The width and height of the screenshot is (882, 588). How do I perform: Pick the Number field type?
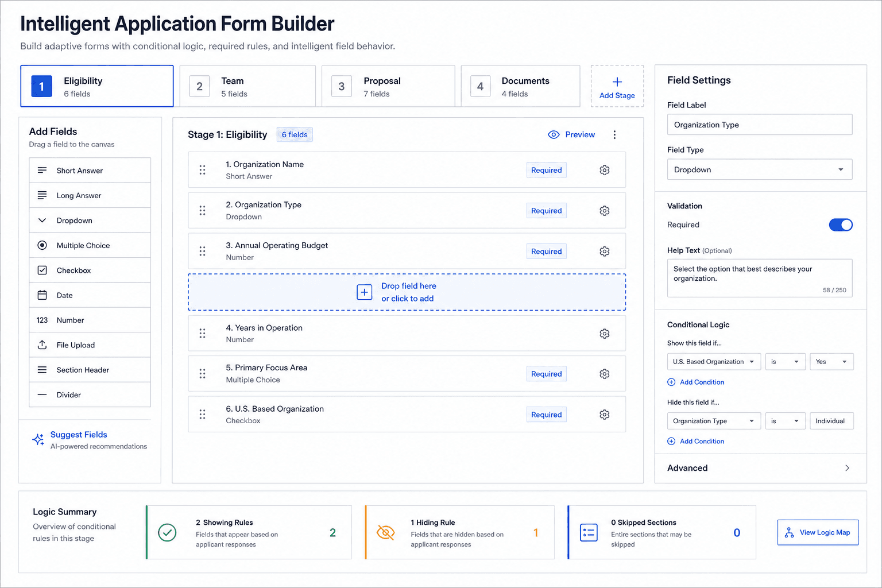pos(90,320)
